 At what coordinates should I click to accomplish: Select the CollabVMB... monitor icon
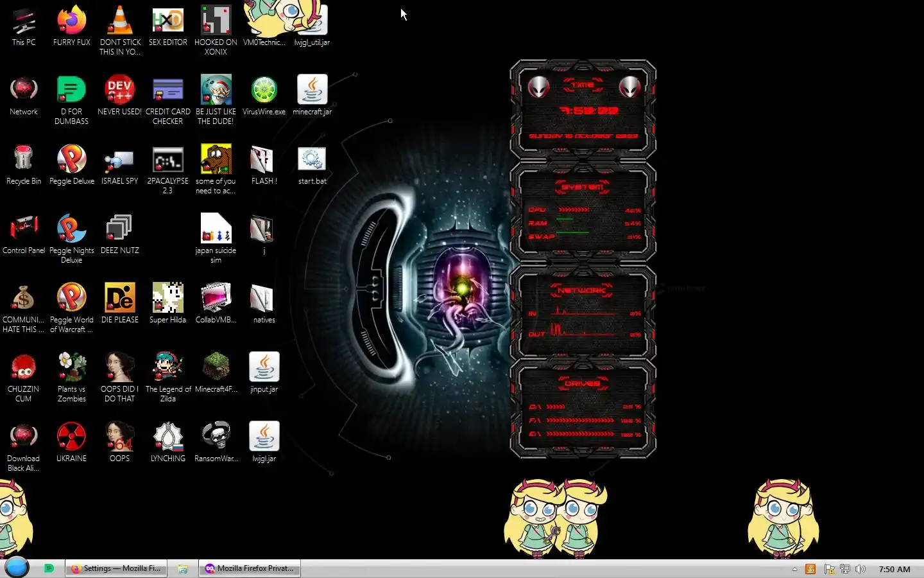(x=216, y=303)
